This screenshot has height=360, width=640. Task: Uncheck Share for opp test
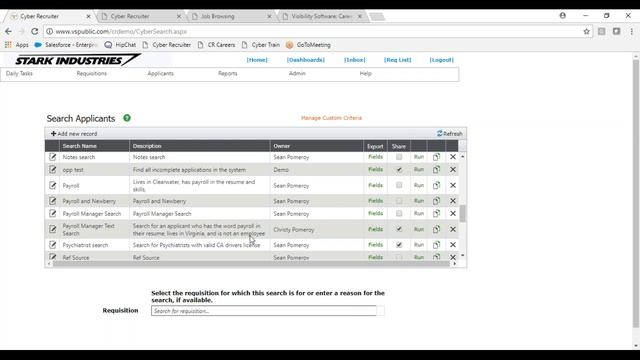point(399,169)
